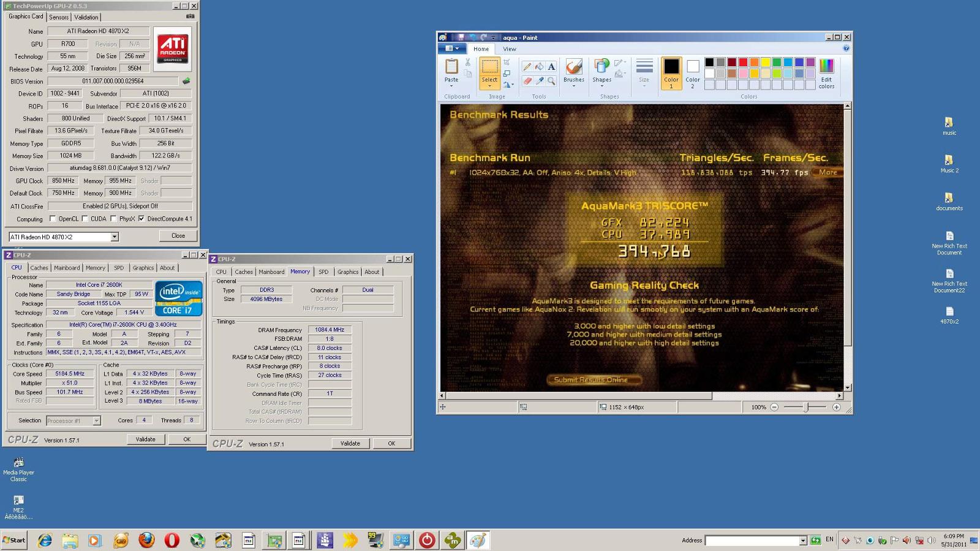Select Color 2 box in Paint
This screenshot has height=551, width=980.
[x=693, y=74]
